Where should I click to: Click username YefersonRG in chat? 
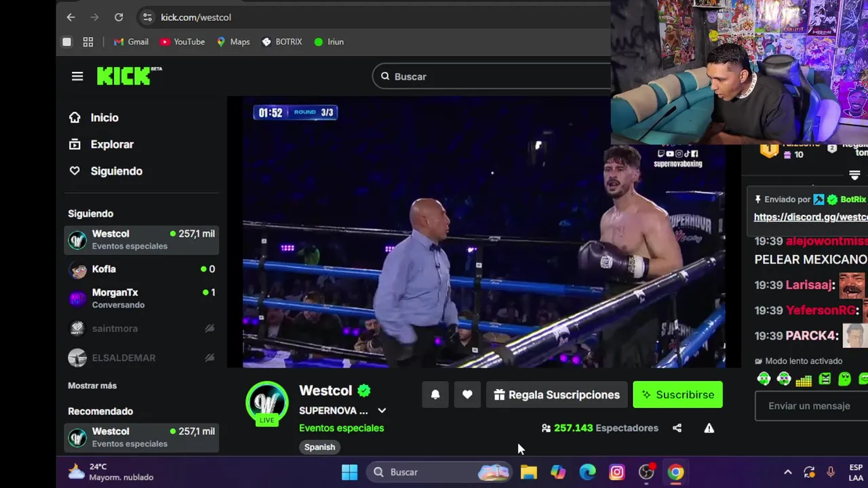pos(823,310)
